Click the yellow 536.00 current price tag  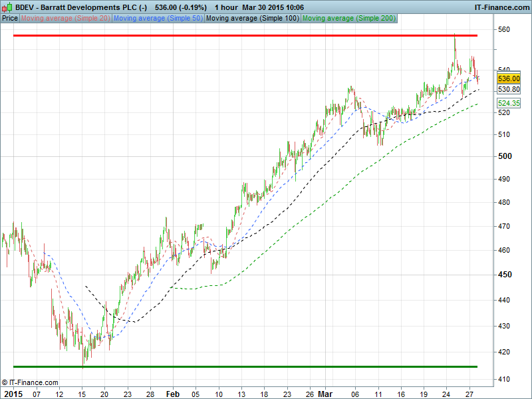508,78
